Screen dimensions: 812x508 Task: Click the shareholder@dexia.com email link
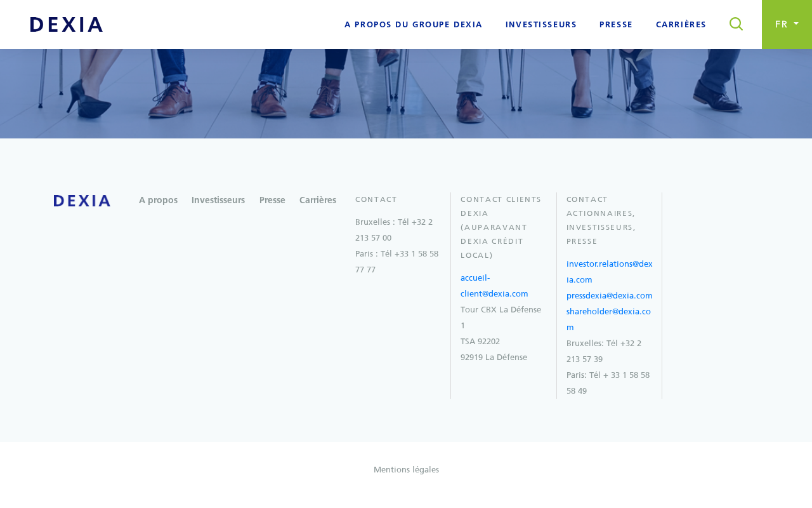tap(609, 319)
